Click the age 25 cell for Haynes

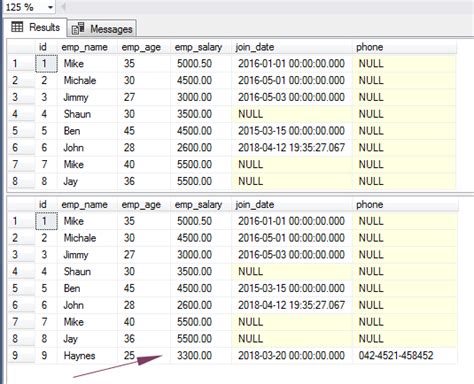(144, 355)
